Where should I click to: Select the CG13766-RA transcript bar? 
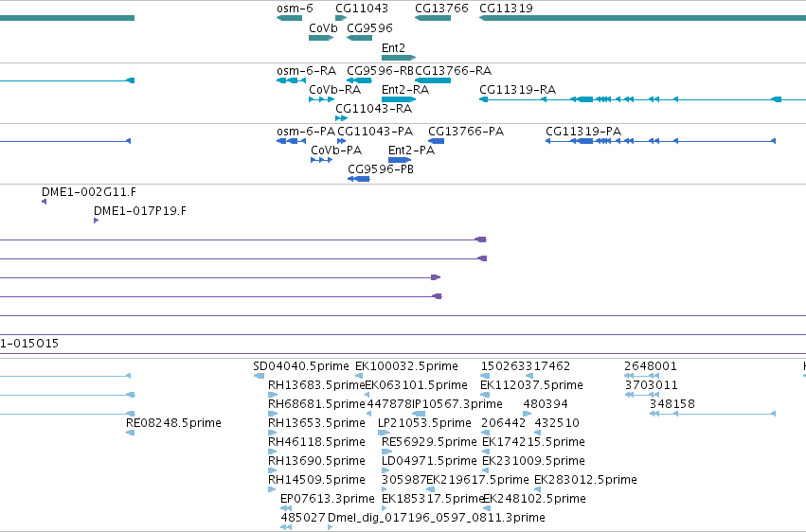[x=433, y=80]
